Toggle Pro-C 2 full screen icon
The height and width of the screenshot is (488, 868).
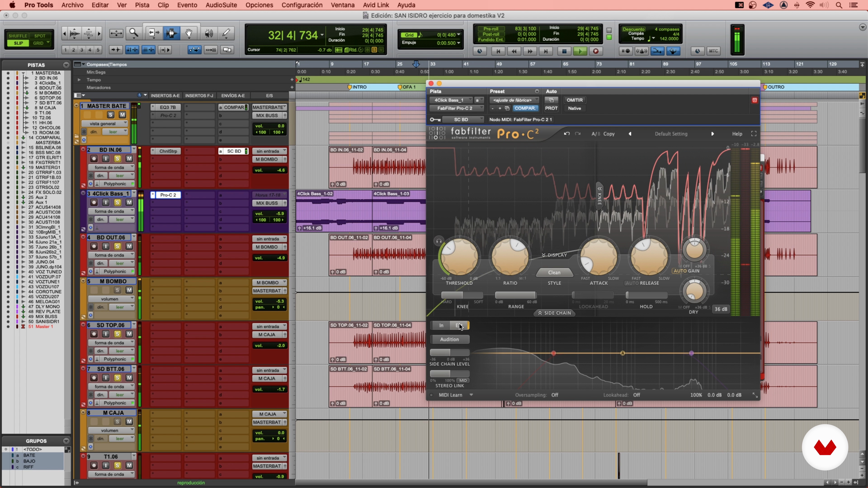point(754,134)
